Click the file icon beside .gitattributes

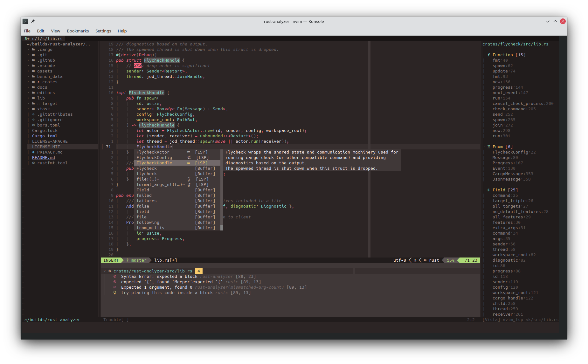33,114
